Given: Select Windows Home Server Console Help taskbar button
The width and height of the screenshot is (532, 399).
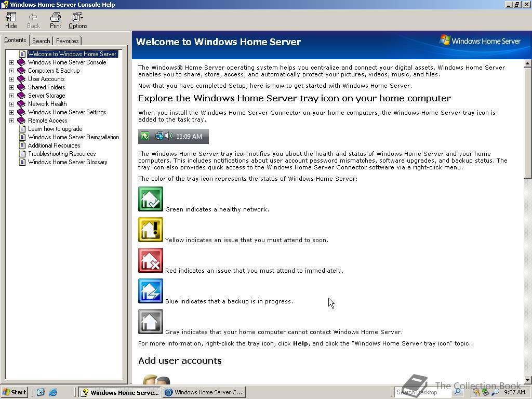Looking at the screenshot, I should (x=119, y=392).
